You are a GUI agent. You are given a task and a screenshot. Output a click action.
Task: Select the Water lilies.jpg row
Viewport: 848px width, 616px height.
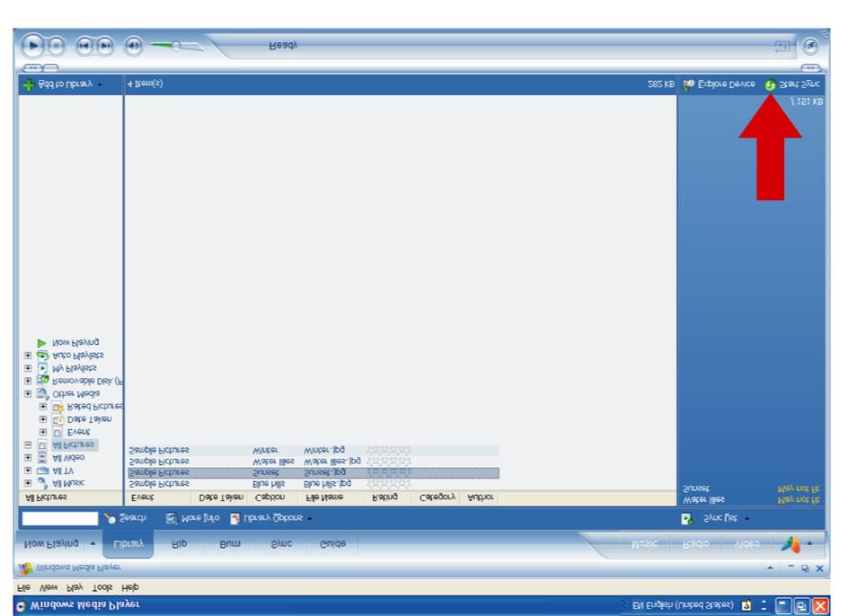point(314,462)
